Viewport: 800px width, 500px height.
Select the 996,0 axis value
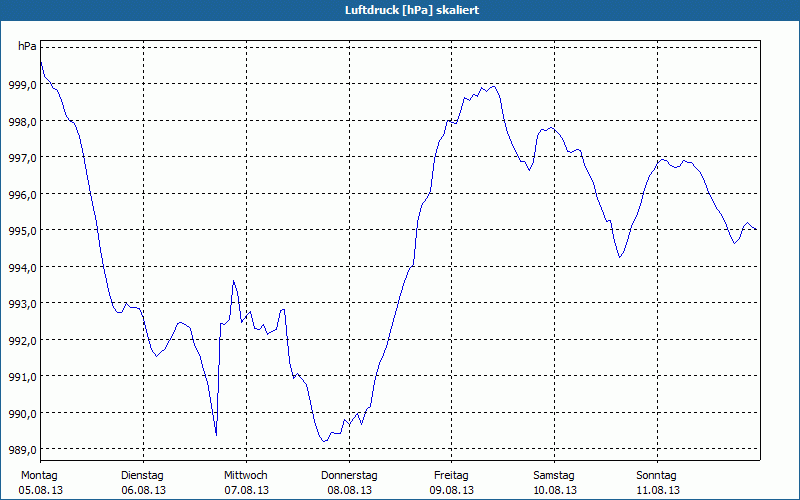point(23,194)
